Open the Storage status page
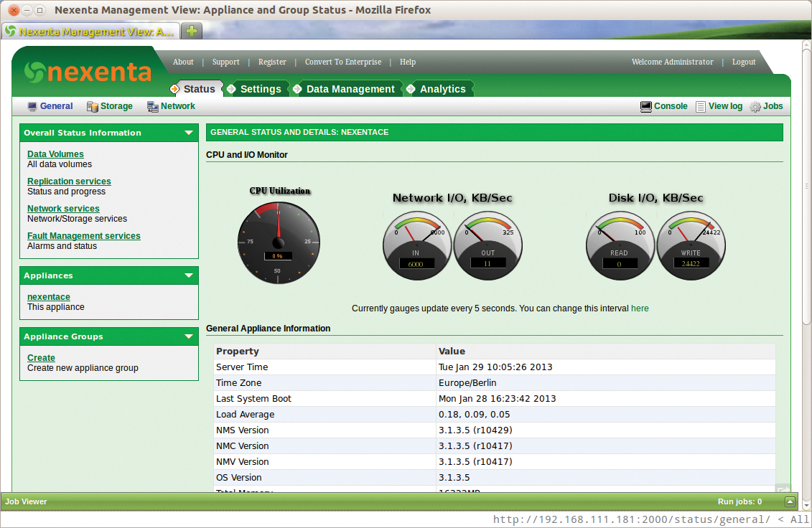812x528 pixels. (x=116, y=105)
